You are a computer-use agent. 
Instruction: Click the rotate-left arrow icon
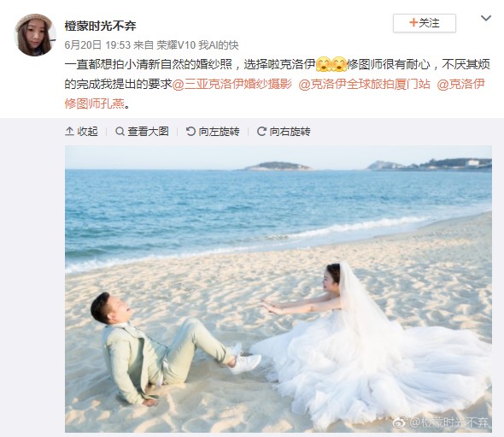[190, 132]
